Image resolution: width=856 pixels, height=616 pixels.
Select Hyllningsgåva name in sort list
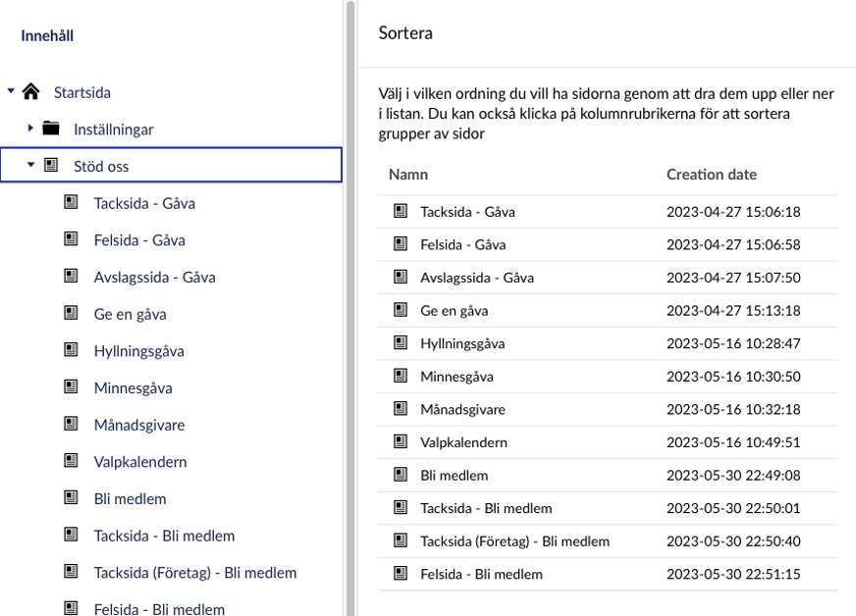pyautogui.click(x=462, y=343)
